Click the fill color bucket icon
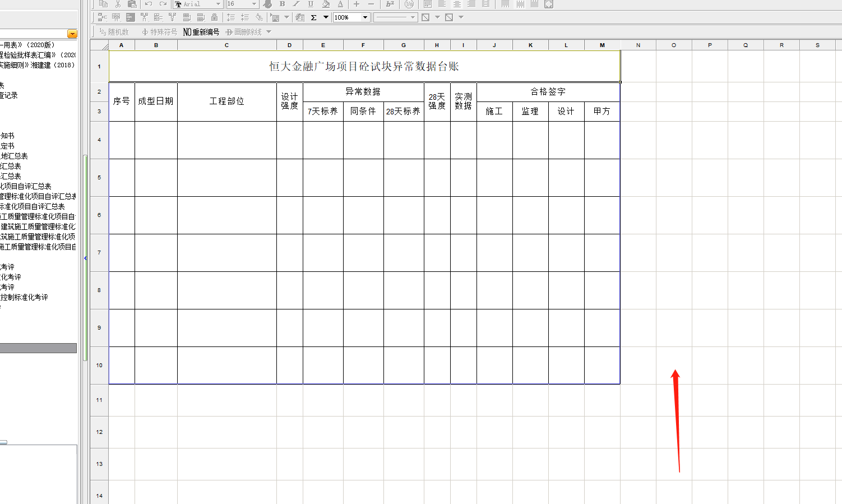Viewport: 842px width, 504px height. click(326, 3)
